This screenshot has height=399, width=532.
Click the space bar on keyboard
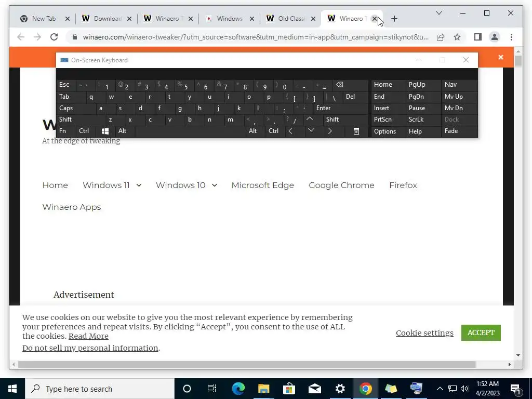coord(190,131)
